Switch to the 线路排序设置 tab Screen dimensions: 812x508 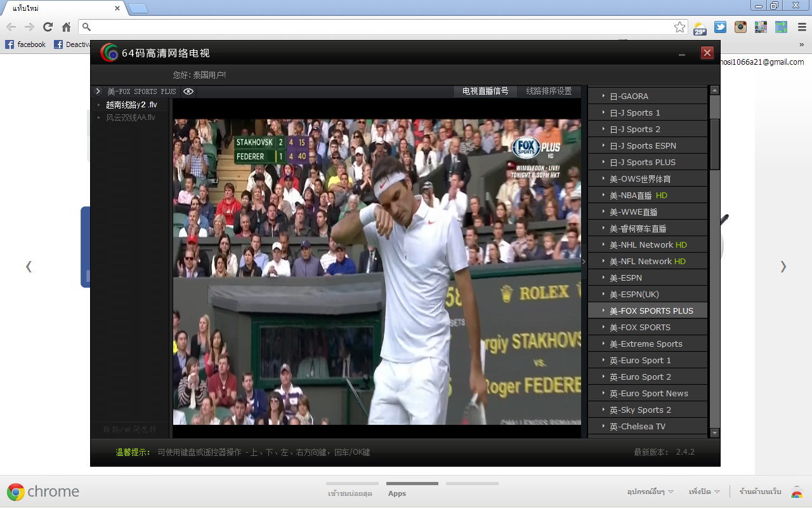point(549,91)
